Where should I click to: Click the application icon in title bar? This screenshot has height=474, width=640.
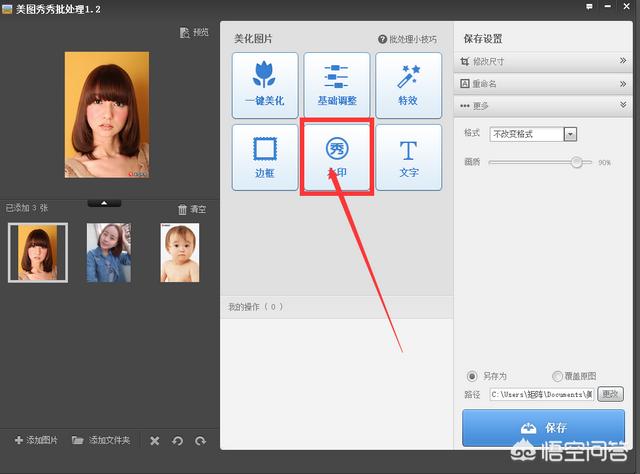7,9
